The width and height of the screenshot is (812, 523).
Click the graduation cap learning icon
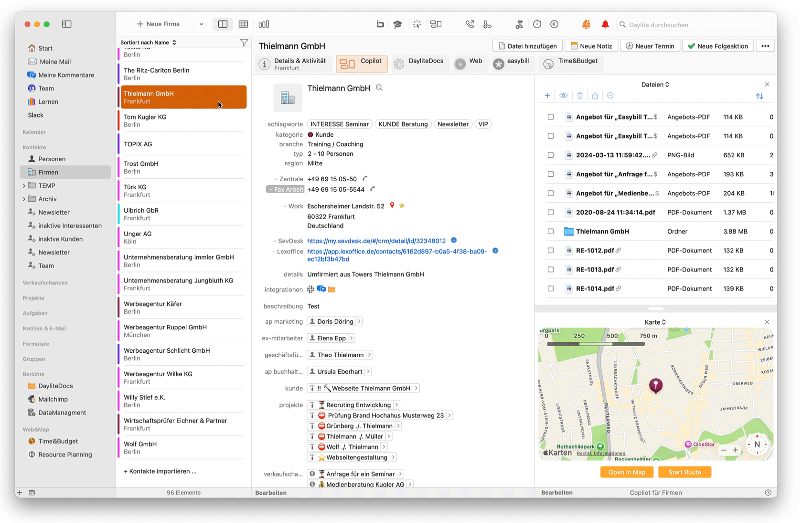tap(397, 24)
